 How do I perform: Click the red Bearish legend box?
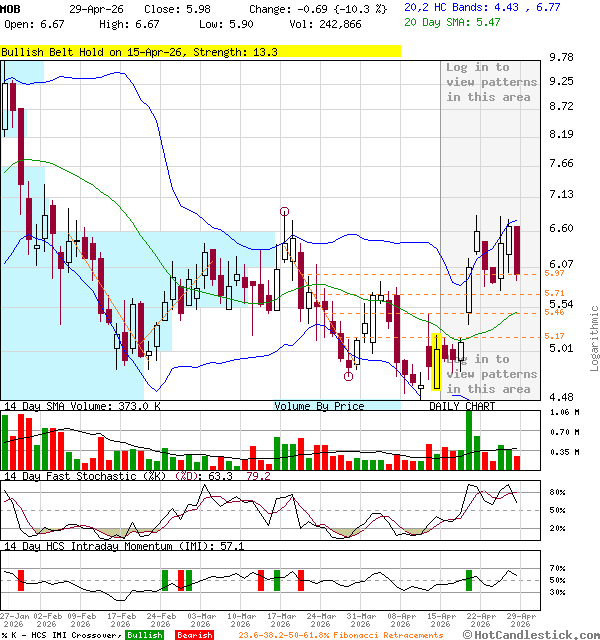tap(194, 634)
